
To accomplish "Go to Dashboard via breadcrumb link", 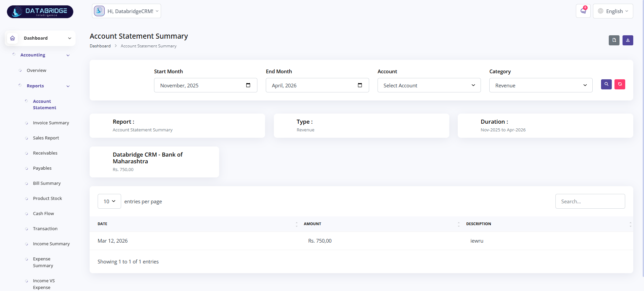I will click(x=100, y=46).
